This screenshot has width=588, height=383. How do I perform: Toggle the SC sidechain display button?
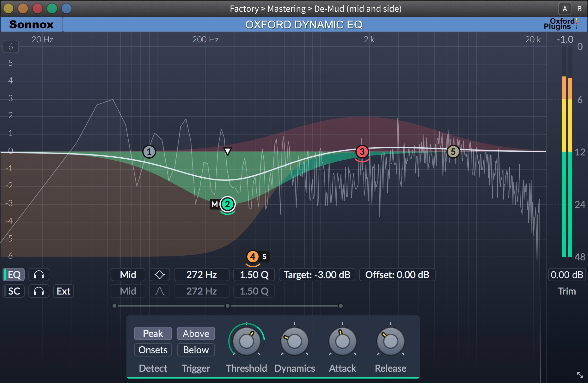(14, 291)
